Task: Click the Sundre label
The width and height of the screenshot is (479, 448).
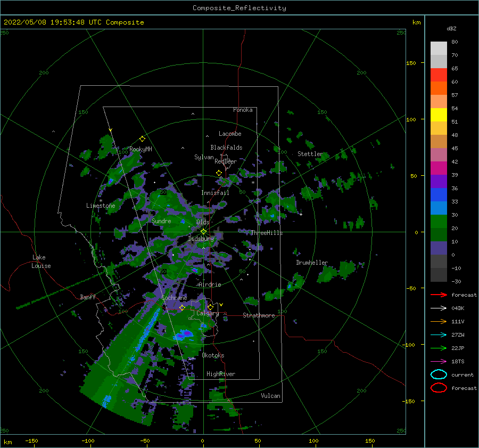Action: click(161, 221)
